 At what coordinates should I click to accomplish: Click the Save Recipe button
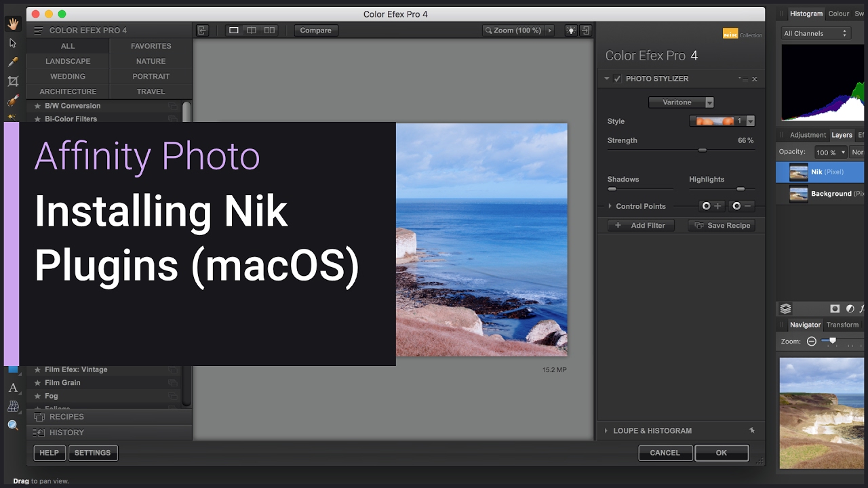pyautogui.click(x=722, y=225)
